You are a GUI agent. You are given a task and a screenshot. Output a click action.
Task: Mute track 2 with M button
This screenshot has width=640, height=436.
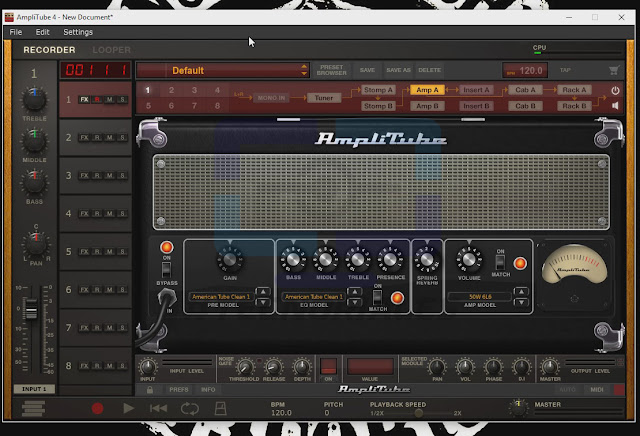(x=109, y=138)
